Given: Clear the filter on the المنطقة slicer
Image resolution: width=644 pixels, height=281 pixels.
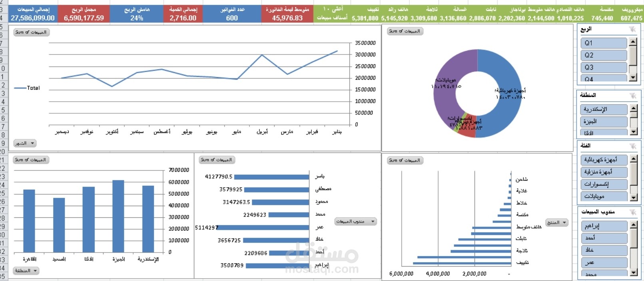Looking at the screenshot, I should click(x=632, y=95).
